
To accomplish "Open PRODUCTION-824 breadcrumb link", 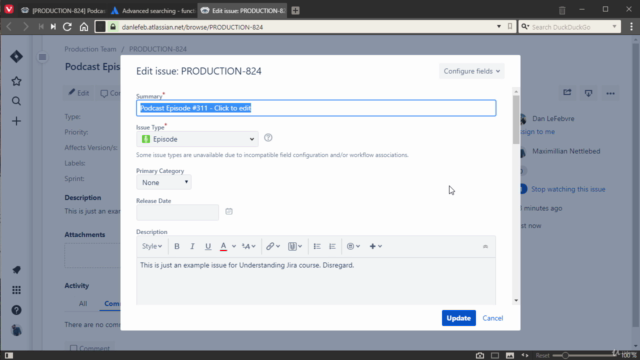I will (158, 49).
